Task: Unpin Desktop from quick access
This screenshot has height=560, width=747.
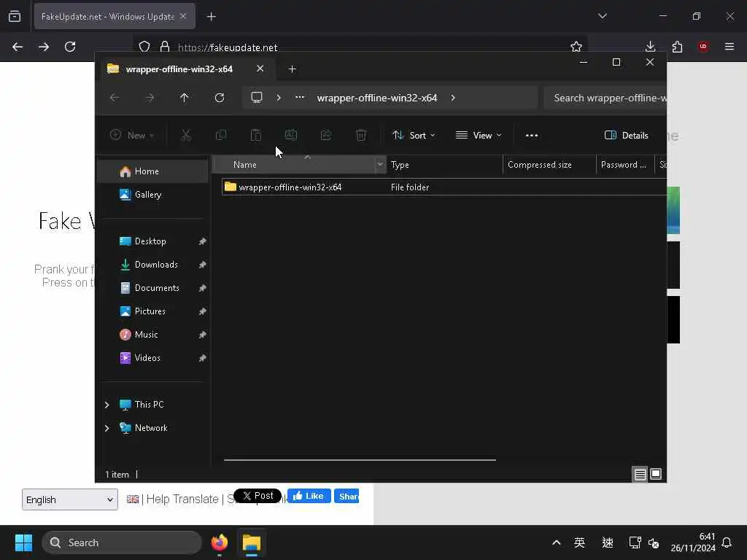Action: [203, 241]
